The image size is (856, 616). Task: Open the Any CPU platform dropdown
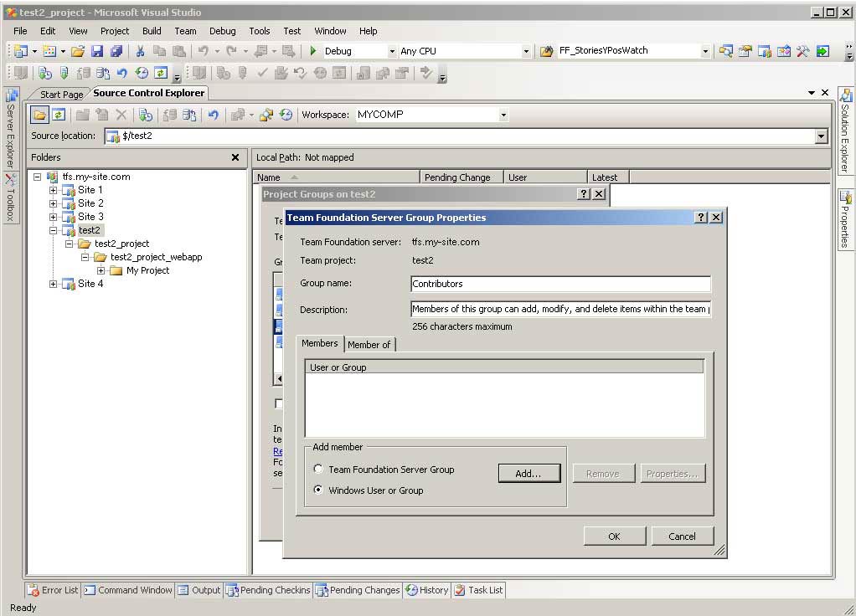526,51
